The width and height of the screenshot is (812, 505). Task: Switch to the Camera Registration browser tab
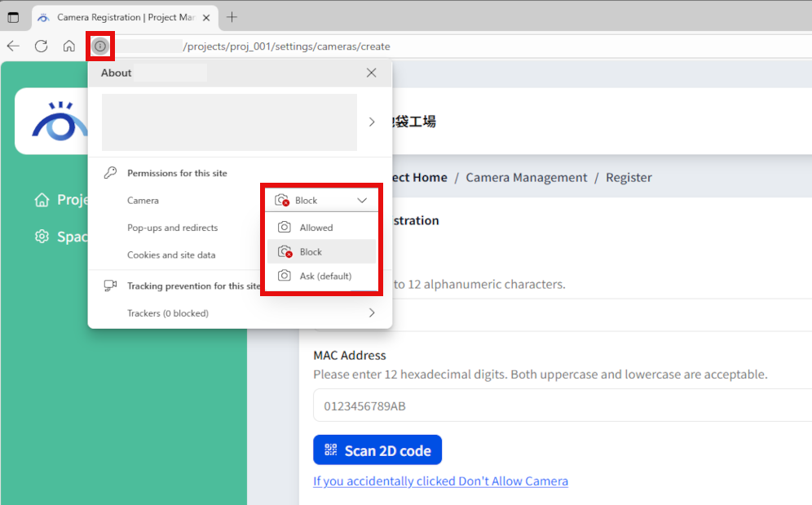[122, 16]
